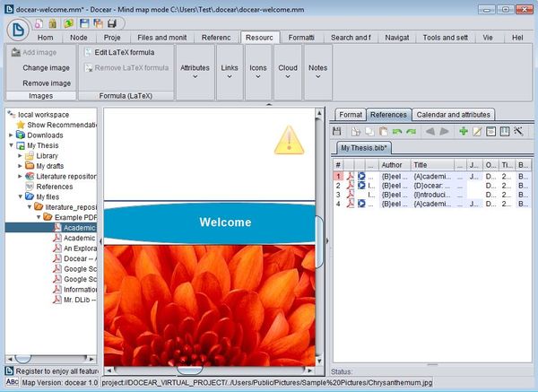Switch to the Home ribbon tab
This screenshot has height=392, width=538.
point(46,38)
